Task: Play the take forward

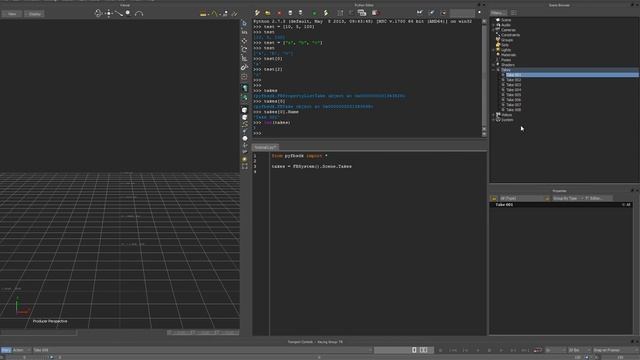Action: tap(501, 350)
